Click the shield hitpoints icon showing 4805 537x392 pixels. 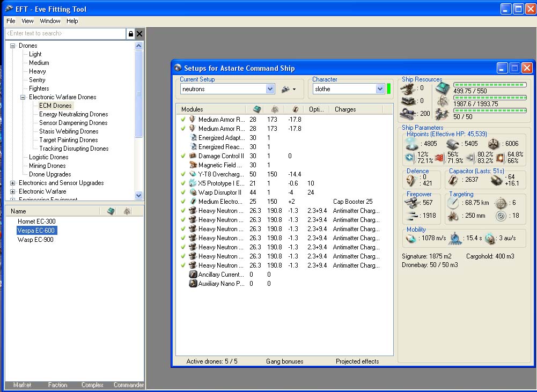[411, 144]
